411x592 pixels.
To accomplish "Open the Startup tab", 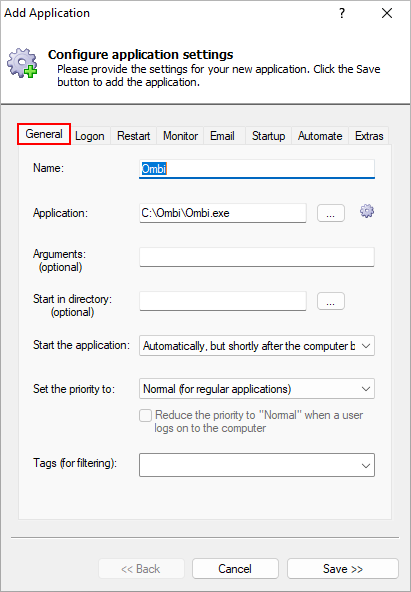I will (268, 136).
